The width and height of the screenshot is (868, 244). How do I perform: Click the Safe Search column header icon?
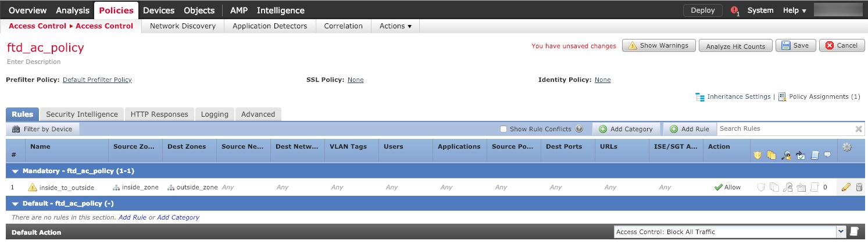[787, 155]
